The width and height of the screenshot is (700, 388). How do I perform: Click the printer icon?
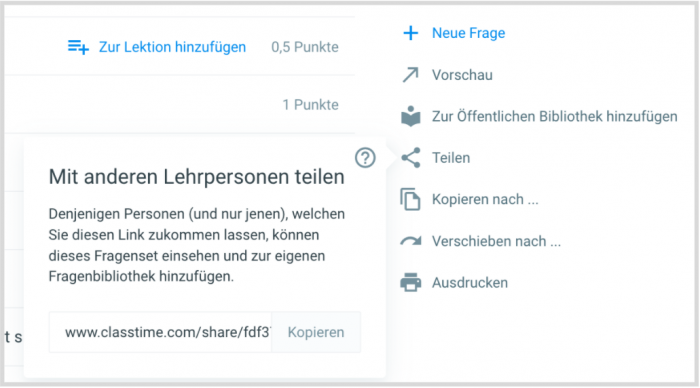click(411, 283)
